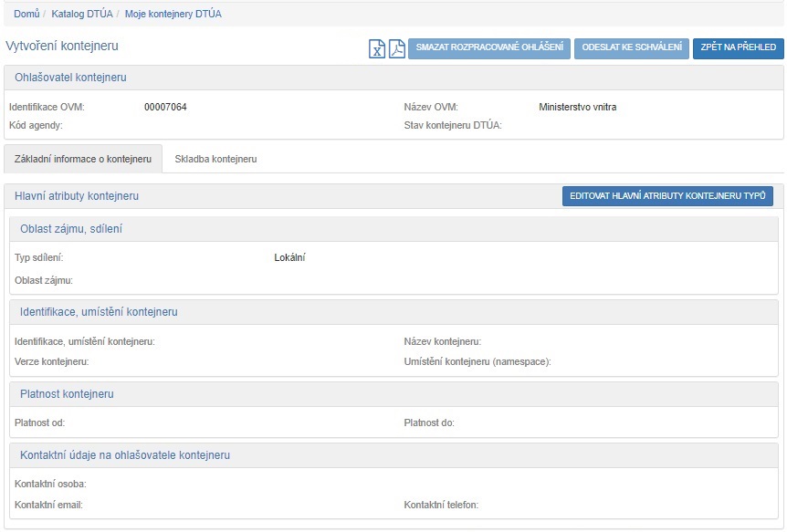Collapse the Oblast zájmu, sdílení section
This screenshot has width=787, height=532.
tap(71, 229)
